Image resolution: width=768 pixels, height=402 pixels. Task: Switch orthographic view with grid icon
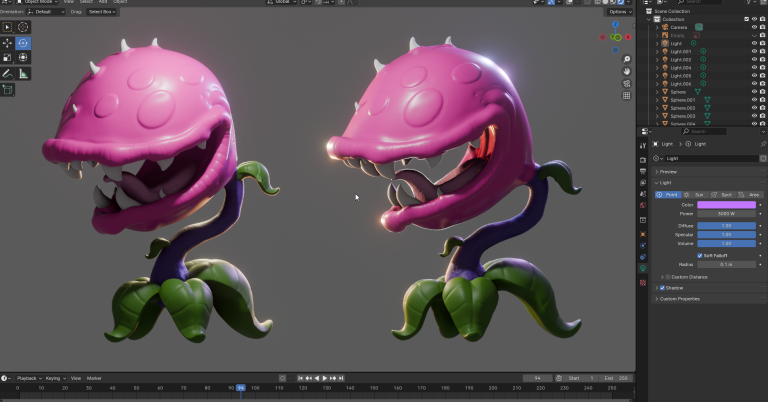pyautogui.click(x=626, y=96)
